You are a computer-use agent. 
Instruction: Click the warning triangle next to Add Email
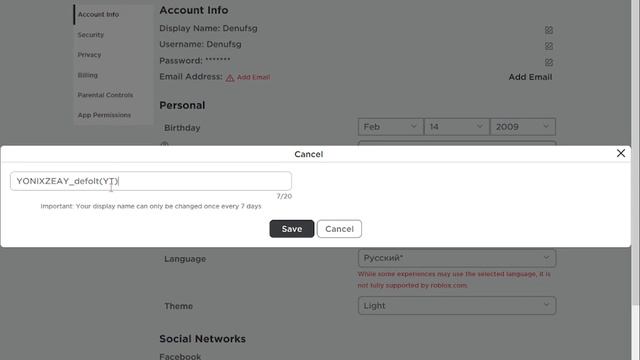click(x=230, y=78)
